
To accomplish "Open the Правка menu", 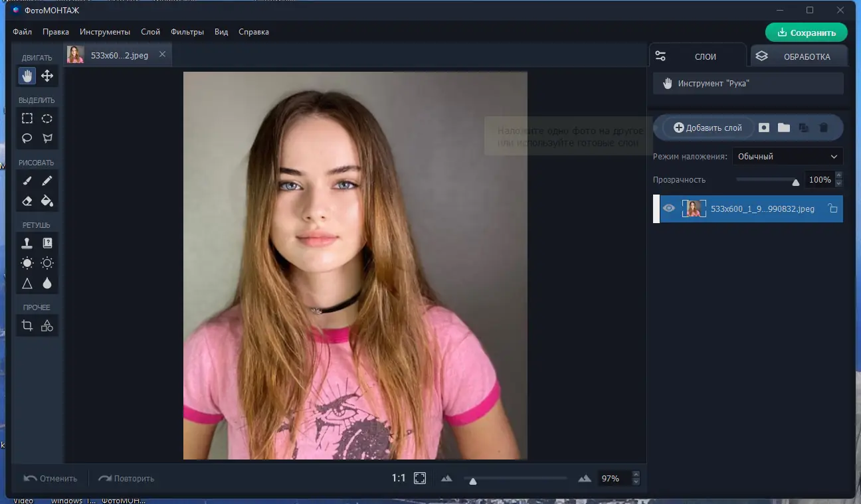I will point(56,32).
